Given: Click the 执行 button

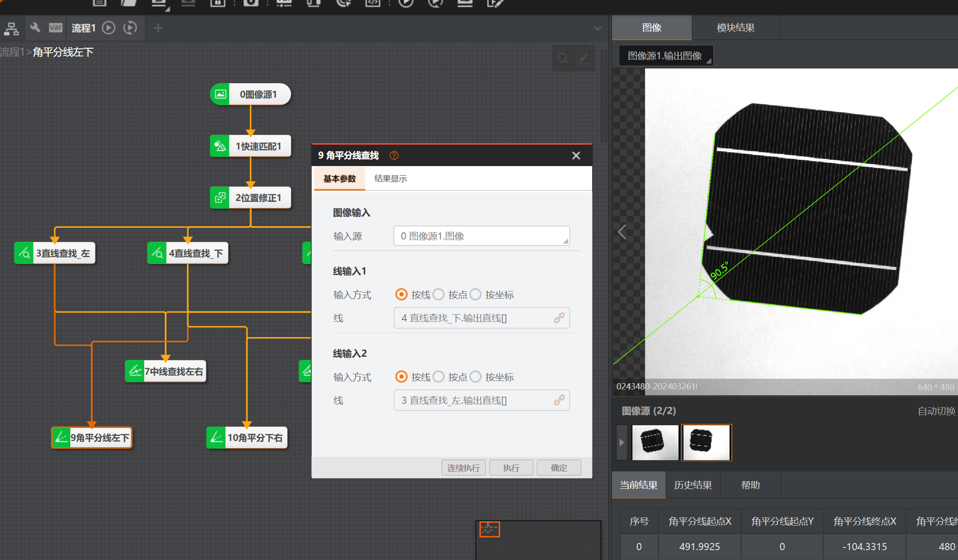Looking at the screenshot, I should [x=511, y=468].
